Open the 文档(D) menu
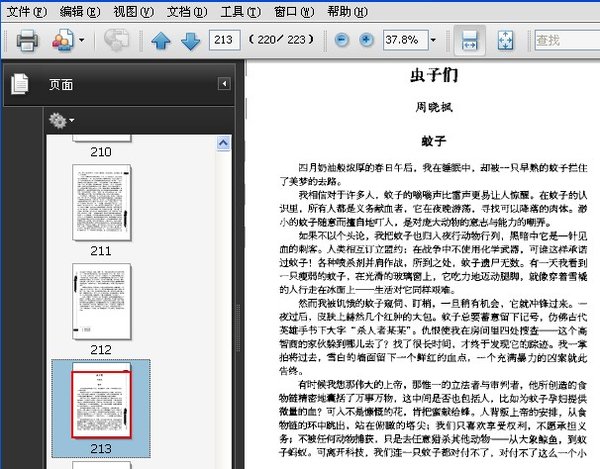The width and height of the screenshot is (600, 469). pos(187,12)
